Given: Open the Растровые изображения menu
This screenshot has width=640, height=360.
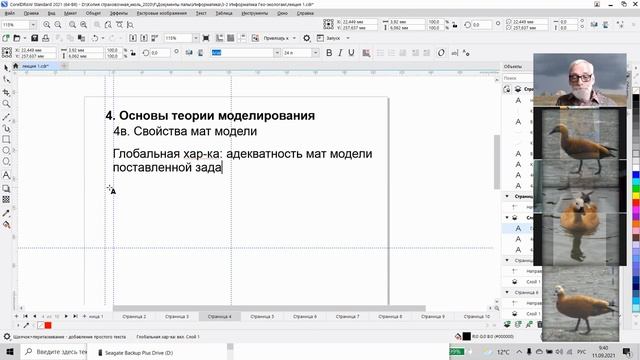Looking at the screenshot, I should (x=162, y=13).
